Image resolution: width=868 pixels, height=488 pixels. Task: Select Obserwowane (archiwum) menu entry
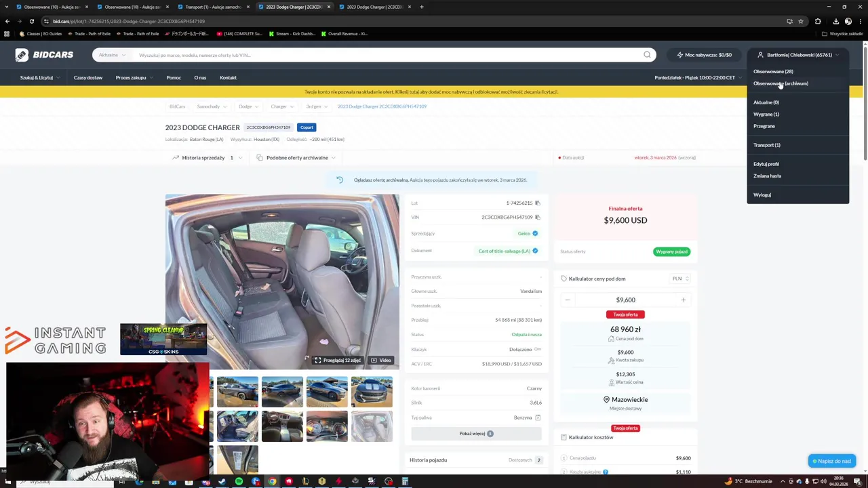click(781, 83)
